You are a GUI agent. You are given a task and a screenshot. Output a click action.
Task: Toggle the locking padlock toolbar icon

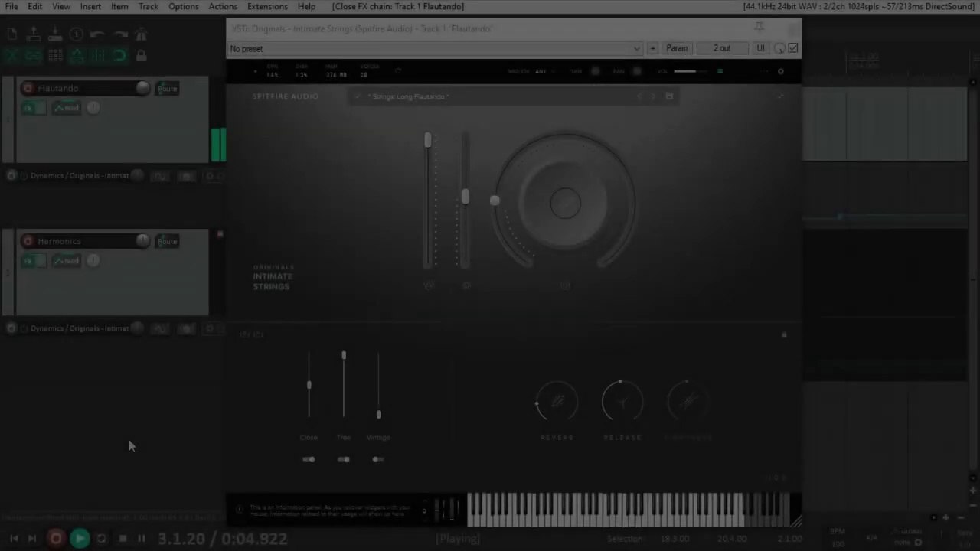pos(141,56)
